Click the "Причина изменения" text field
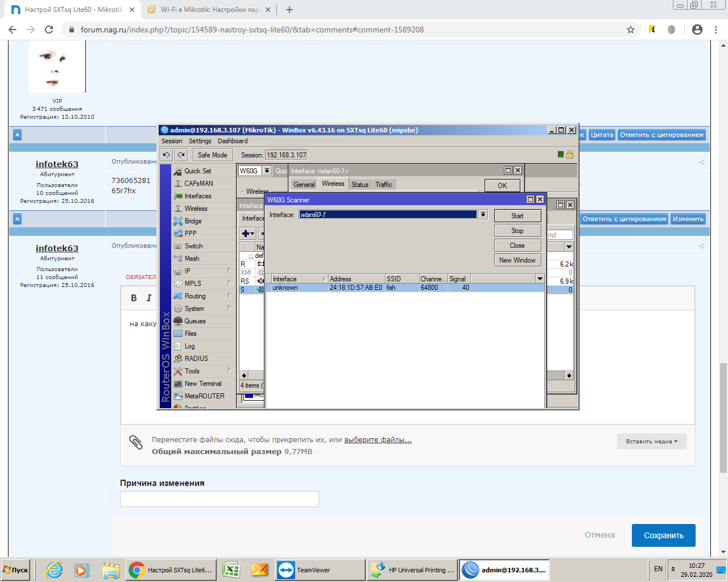This screenshot has width=728, height=582. pyautogui.click(x=219, y=499)
